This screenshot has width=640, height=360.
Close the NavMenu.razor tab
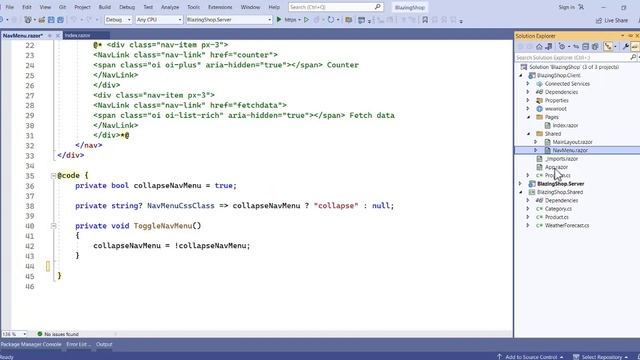coord(58,36)
